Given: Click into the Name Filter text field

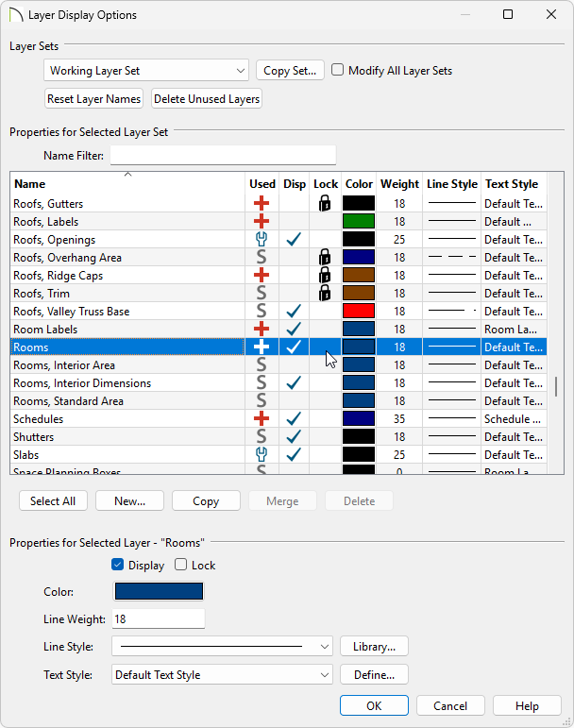Looking at the screenshot, I should point(223,155).
